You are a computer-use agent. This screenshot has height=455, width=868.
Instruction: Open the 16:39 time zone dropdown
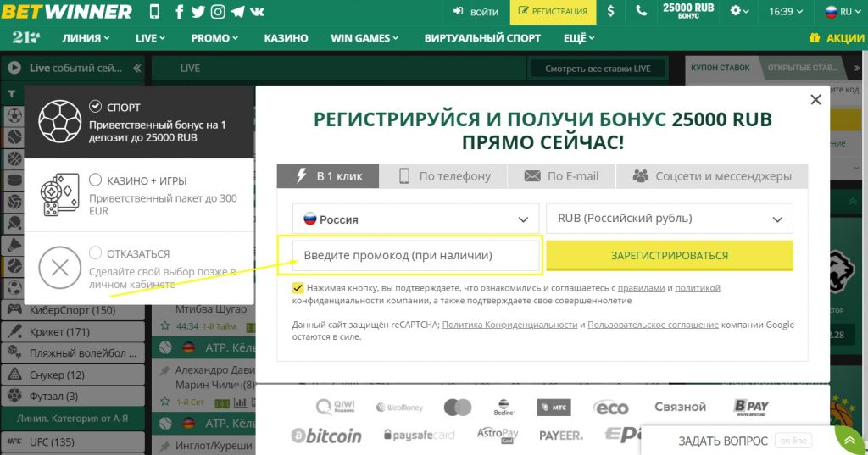786,12
